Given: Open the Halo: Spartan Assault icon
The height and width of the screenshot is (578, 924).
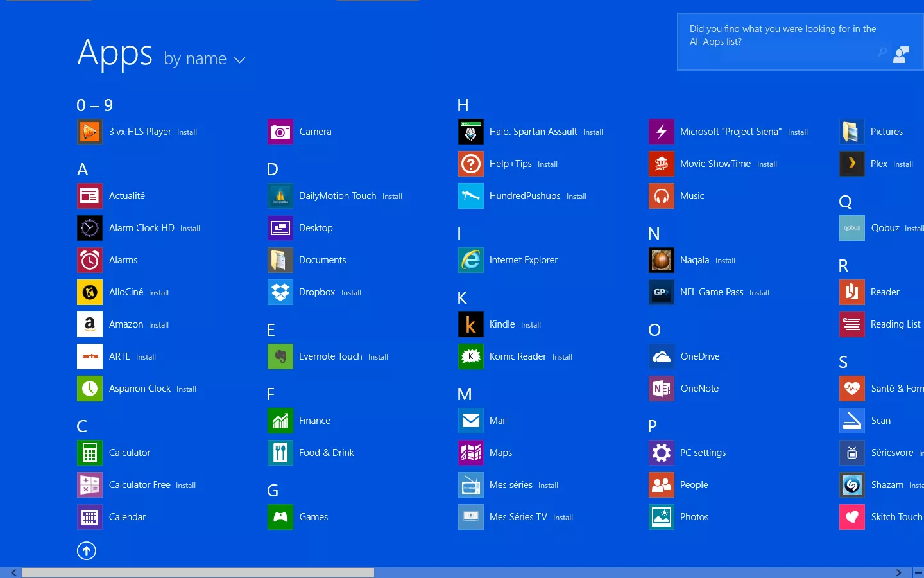Looking at the screenshot, I should 471,132.
